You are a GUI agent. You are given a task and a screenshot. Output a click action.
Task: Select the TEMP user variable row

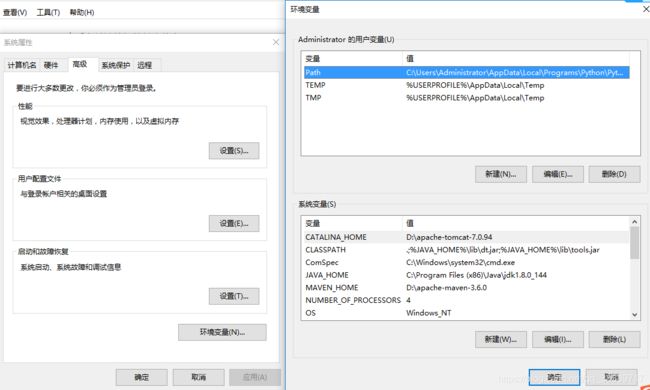click(466, 85)
